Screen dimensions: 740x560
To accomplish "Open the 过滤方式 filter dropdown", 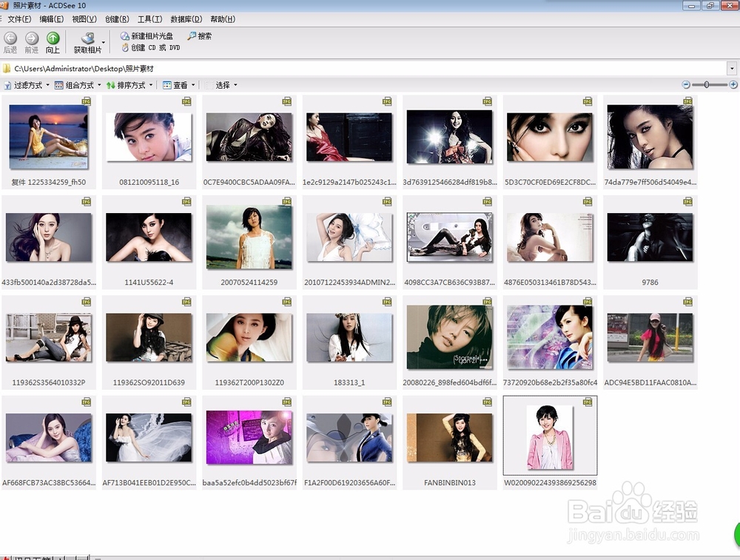I will pos(27,85).
